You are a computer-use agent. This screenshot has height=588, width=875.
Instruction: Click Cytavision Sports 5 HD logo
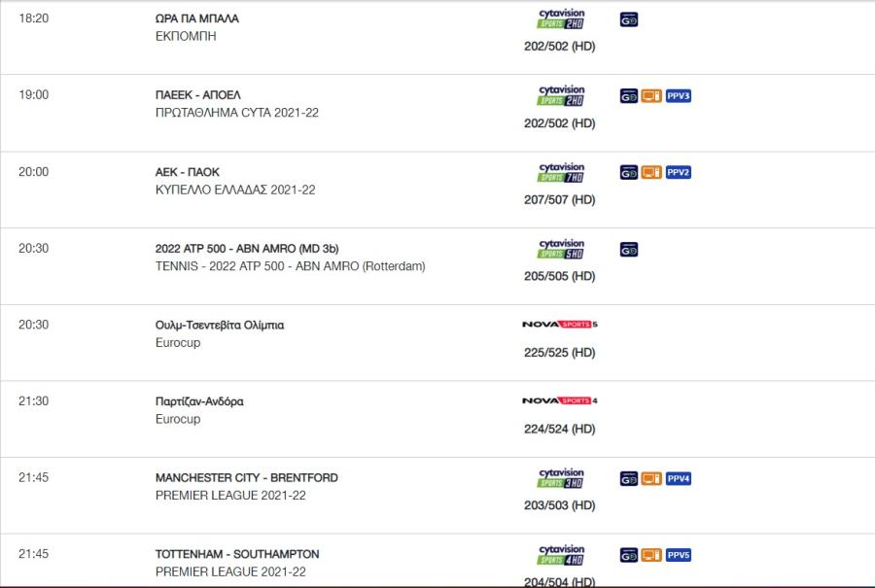pyautogui.click(x=561, y=249)
